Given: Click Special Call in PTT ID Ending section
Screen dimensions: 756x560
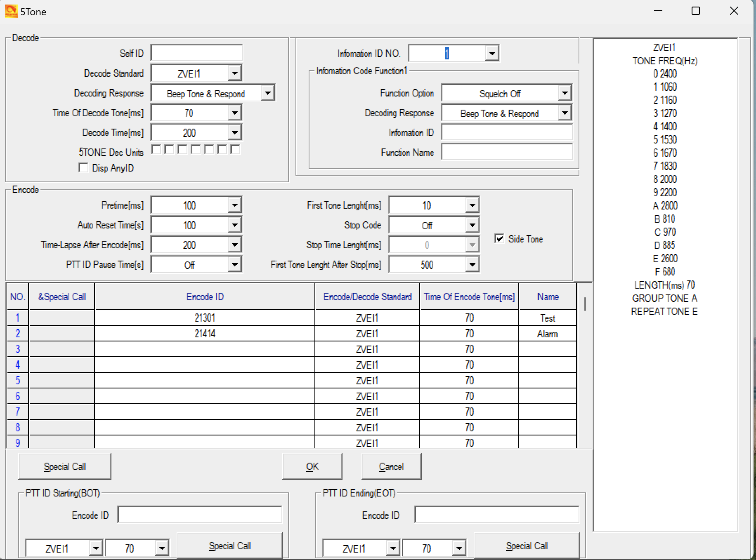Looking at the screenshot, I should [527, 546].
